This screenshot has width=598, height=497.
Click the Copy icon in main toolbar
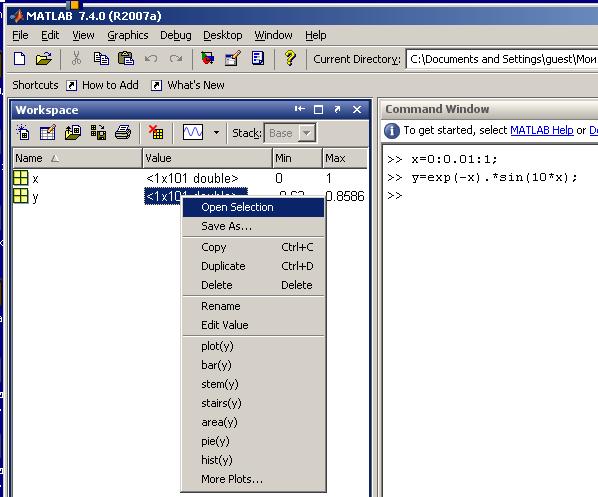coord(101,59)
